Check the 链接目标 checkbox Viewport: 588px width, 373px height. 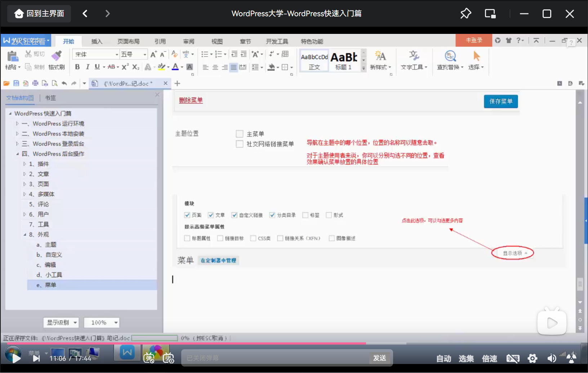click(x=220, y=238)
